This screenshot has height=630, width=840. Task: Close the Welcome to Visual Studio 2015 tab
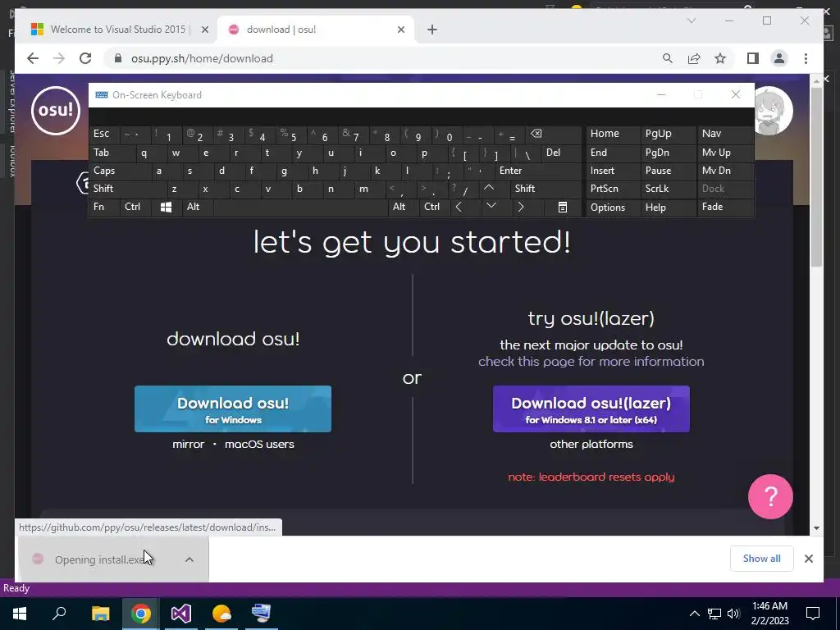(x=204, y=30)
